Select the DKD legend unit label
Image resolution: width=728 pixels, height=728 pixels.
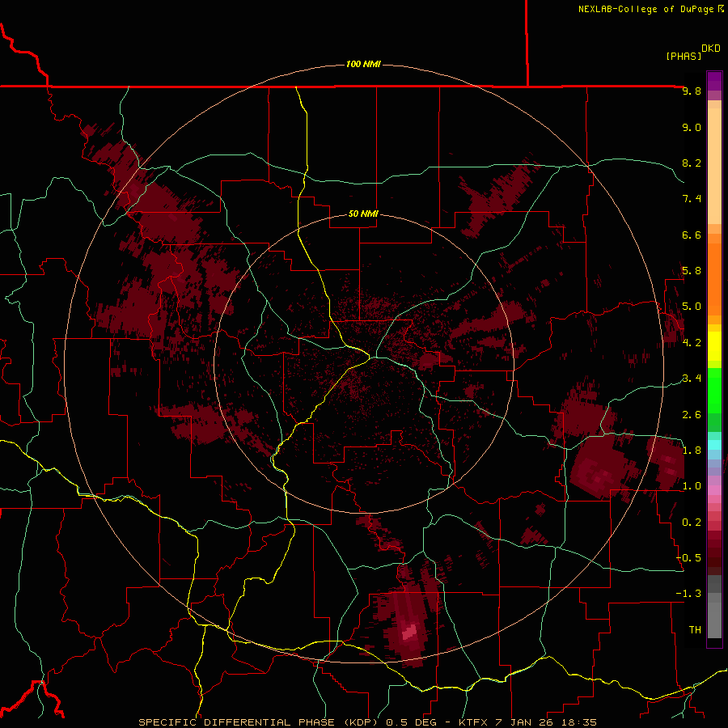711,49
